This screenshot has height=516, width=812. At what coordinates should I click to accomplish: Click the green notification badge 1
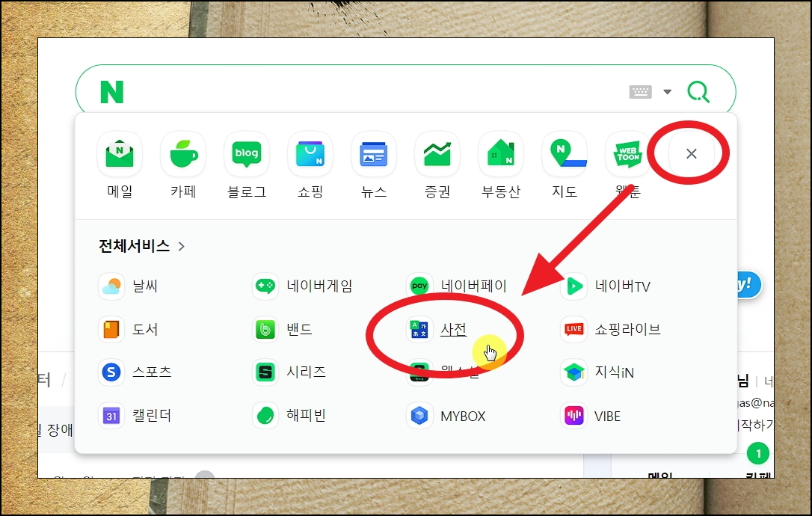(x=758, y=454)
